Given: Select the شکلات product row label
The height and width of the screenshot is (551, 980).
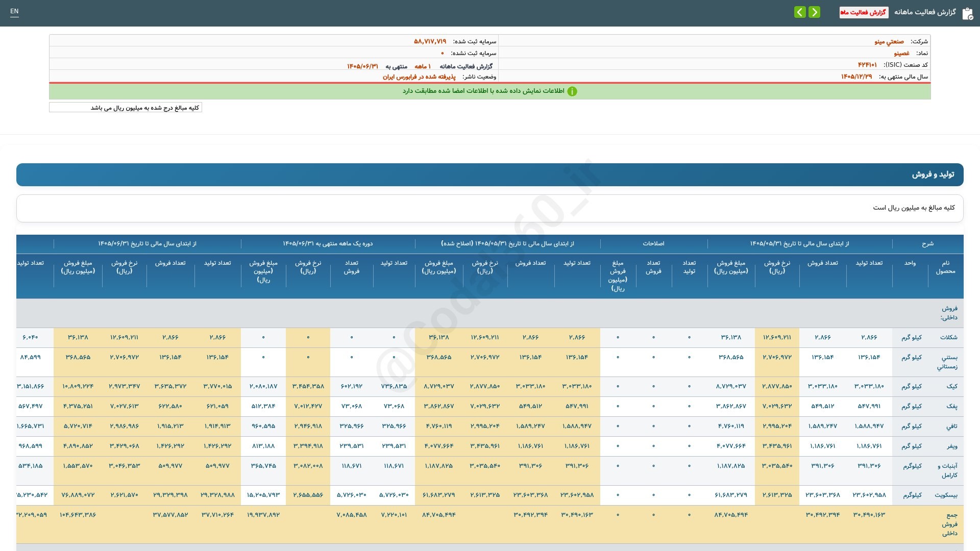Looking at the screenshot, I should coord(949,338).
